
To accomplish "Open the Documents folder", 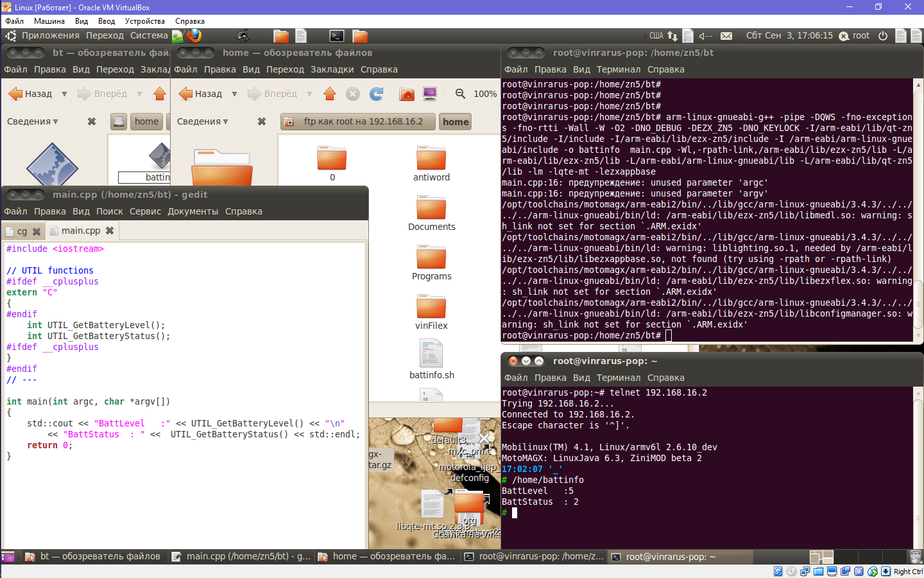I will (431, 213).
